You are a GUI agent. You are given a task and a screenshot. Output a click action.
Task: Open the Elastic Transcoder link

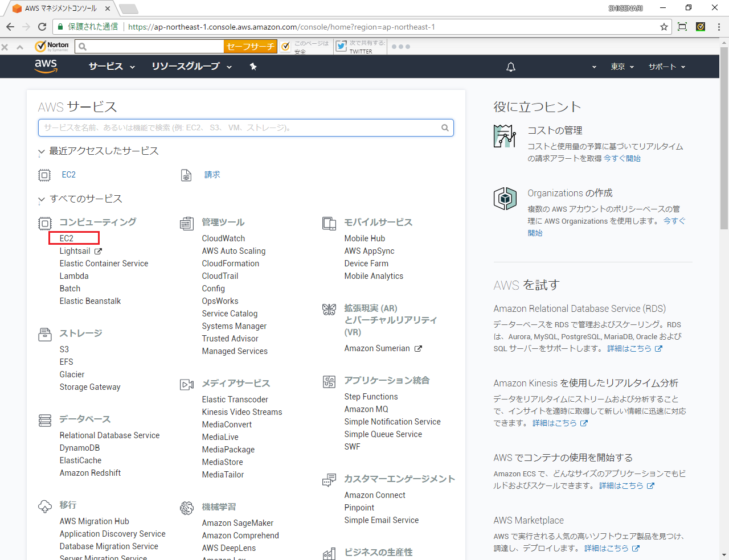coord(235,400)
